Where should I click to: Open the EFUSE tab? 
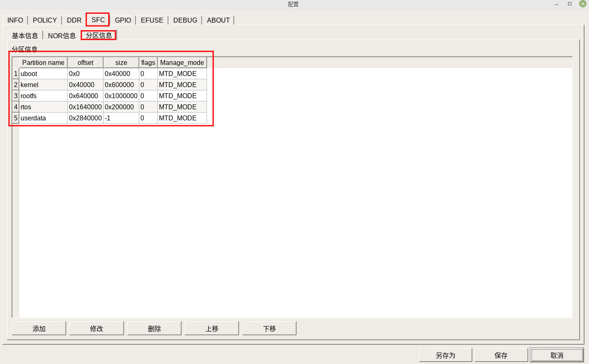click(x=152, y=20)
